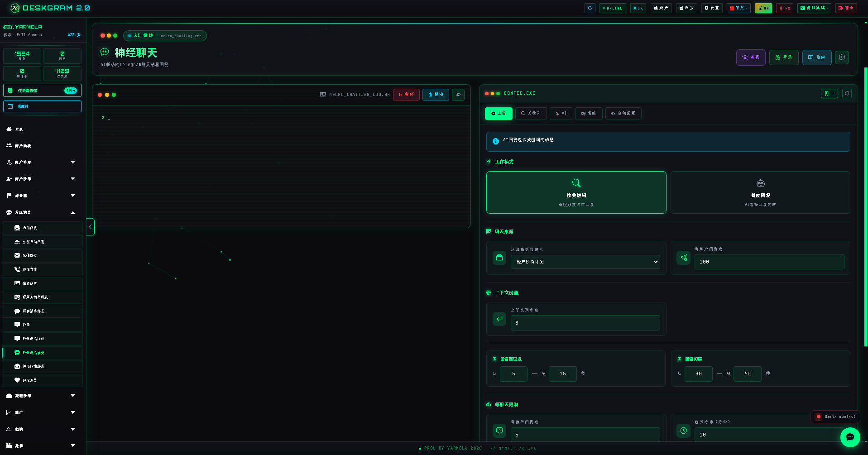Image resolution: width=868 pixels, height=455 pixels.
Task: Click the context messages field showing 3
Action: 585,323
